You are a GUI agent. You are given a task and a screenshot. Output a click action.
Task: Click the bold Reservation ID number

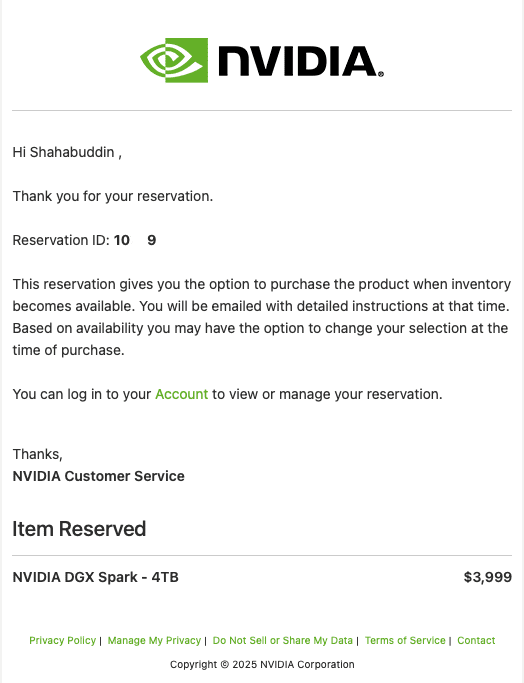coord(135,240)
